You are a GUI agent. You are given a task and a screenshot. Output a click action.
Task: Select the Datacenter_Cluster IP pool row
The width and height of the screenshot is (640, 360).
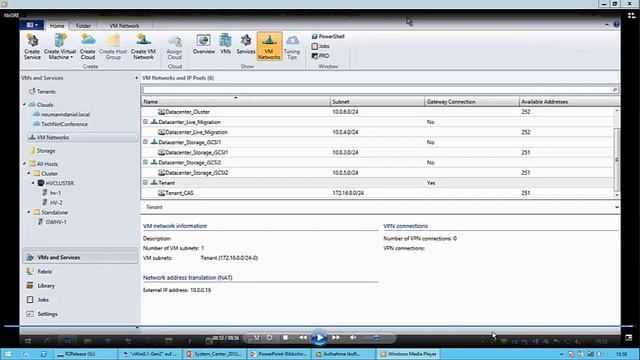pos(377,112)
